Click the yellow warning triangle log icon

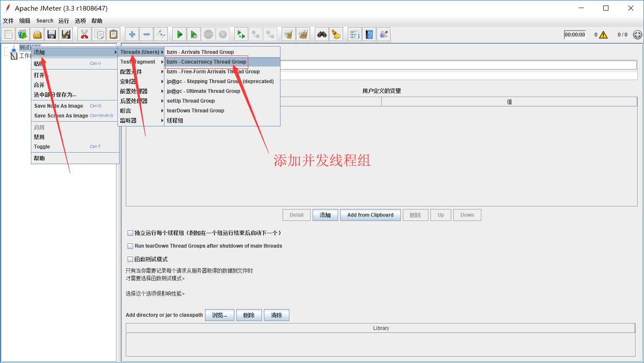point(603,35)
